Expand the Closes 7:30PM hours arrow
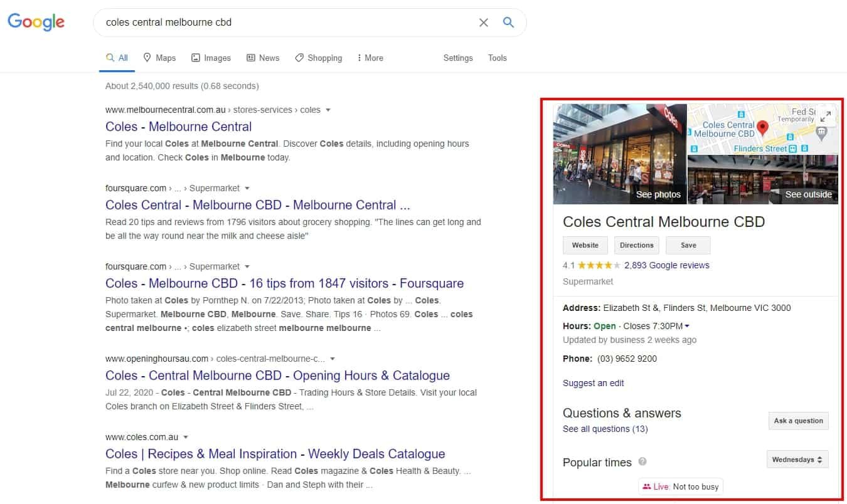This screenshot has height=504, width=847. coord(687,326)
